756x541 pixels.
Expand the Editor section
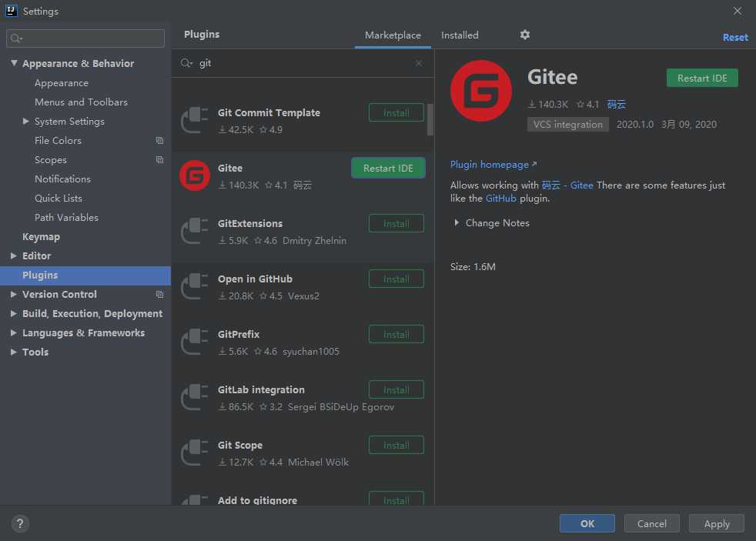pos(14,255)
